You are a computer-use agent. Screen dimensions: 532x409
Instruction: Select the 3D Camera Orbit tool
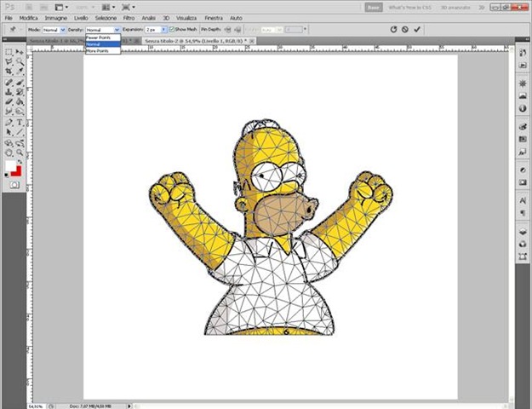(x=20, y=143)
